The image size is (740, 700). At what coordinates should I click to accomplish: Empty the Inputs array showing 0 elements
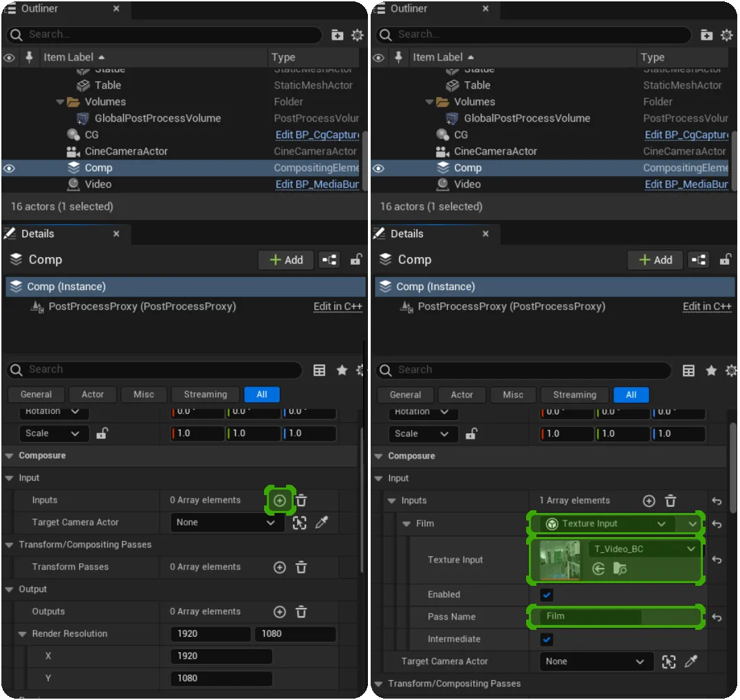coord(301,501)
